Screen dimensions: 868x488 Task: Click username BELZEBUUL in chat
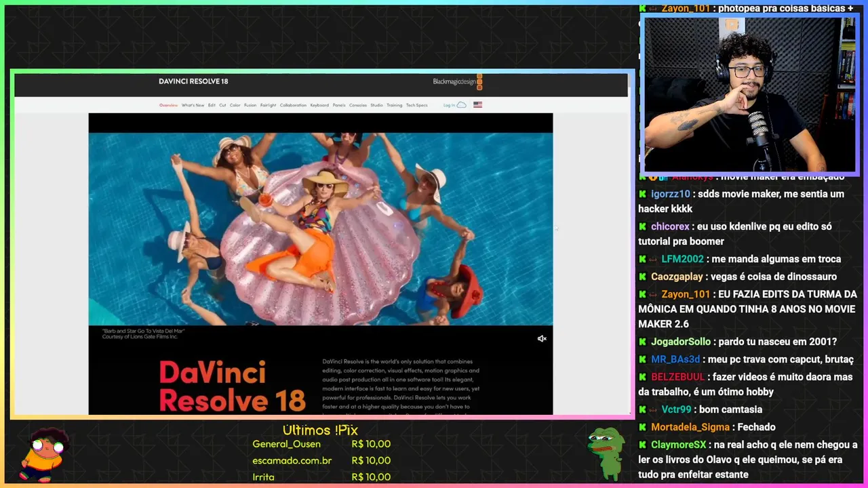[678, 377]
